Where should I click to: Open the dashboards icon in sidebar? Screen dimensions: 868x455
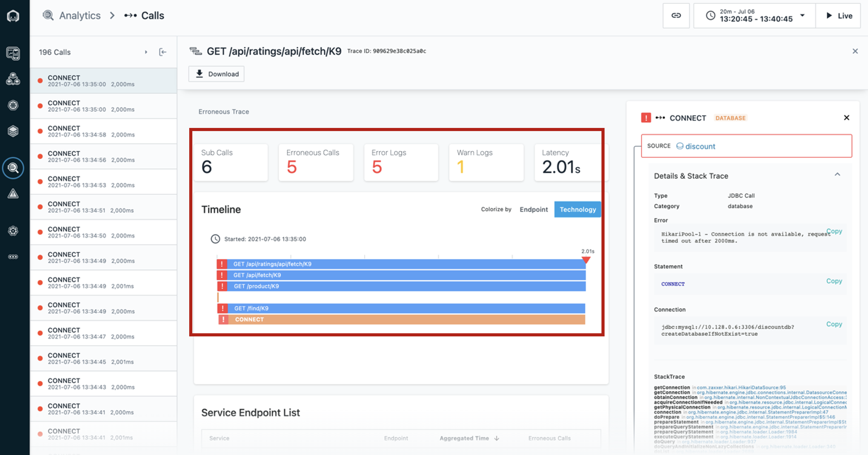tap(13, 53)
